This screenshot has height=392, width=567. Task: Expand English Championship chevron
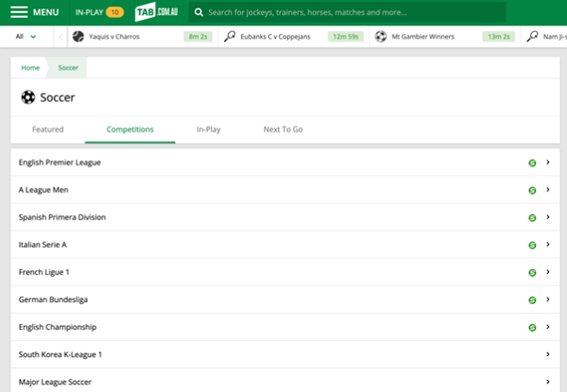click(548, 327)
